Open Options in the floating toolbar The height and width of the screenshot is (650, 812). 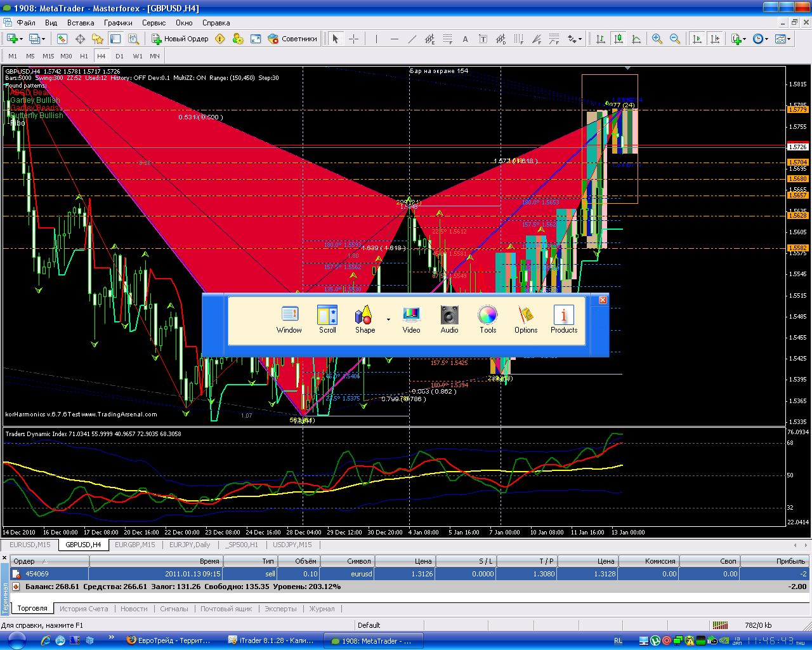click(x=526, y=319)
